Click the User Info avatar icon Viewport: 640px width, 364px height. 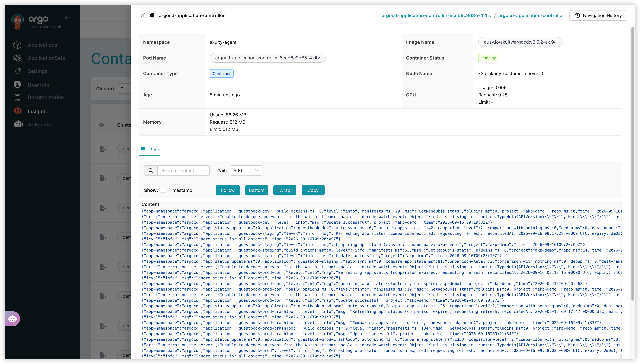pyautogui.click(x=18, y=84)
